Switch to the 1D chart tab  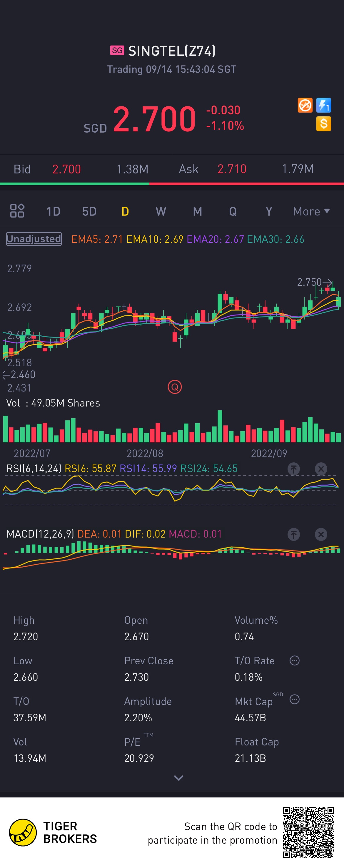click(53, 211)
